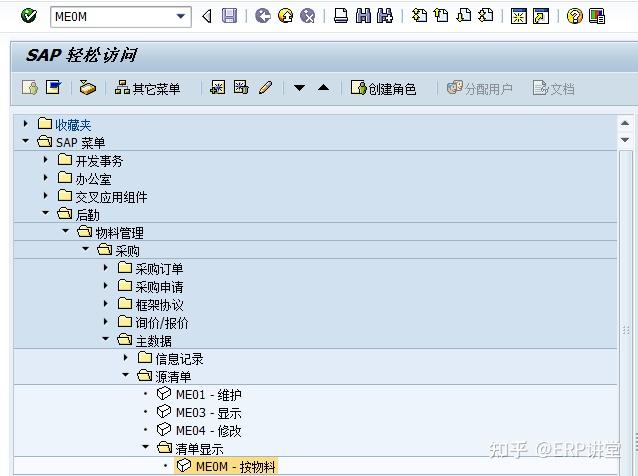The height and width of the screenshot is (476, 638).
Task: Click the User Menu icon
Action: coord(30,88)
